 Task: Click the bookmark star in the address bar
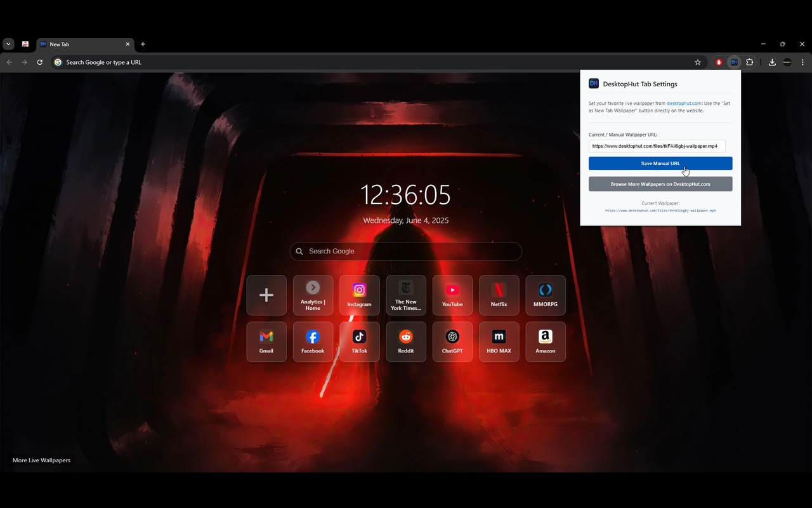[698, 62]
